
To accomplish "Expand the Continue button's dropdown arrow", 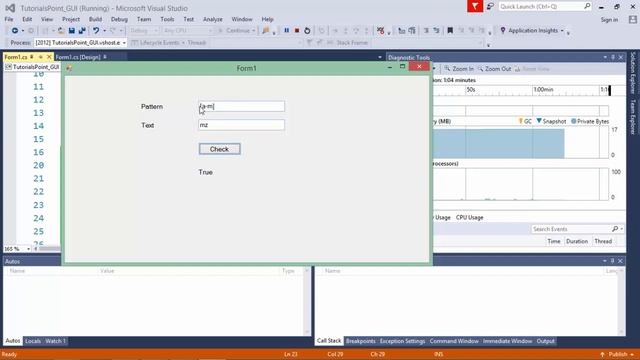I will pyautogui.click(x=253, y=31).
